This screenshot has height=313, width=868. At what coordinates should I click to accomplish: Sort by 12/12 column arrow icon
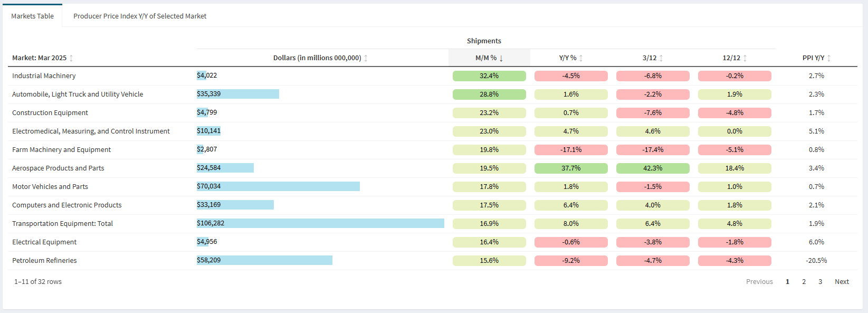pyautogui.click(x=745, y=58)
